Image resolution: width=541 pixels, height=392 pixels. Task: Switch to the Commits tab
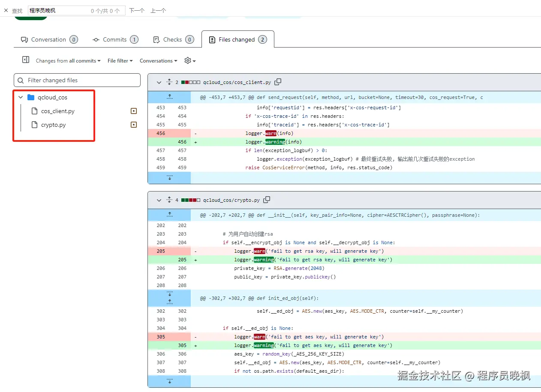pos(115,39)
